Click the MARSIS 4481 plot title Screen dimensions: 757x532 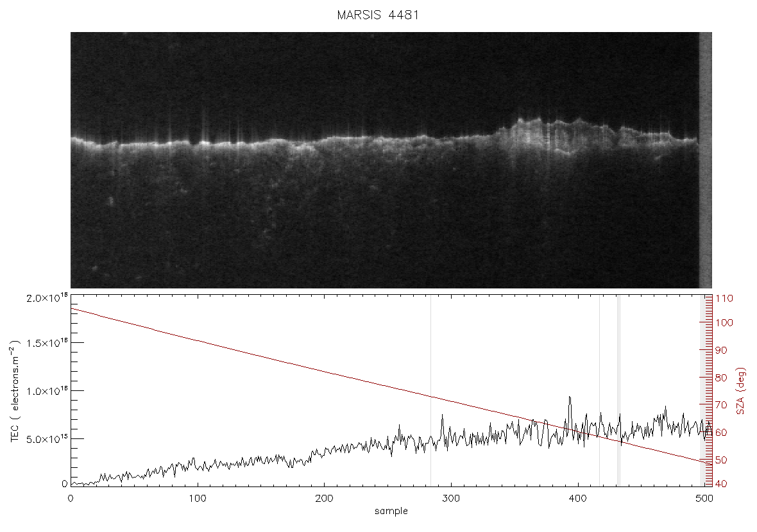click(x=377, y=15)
